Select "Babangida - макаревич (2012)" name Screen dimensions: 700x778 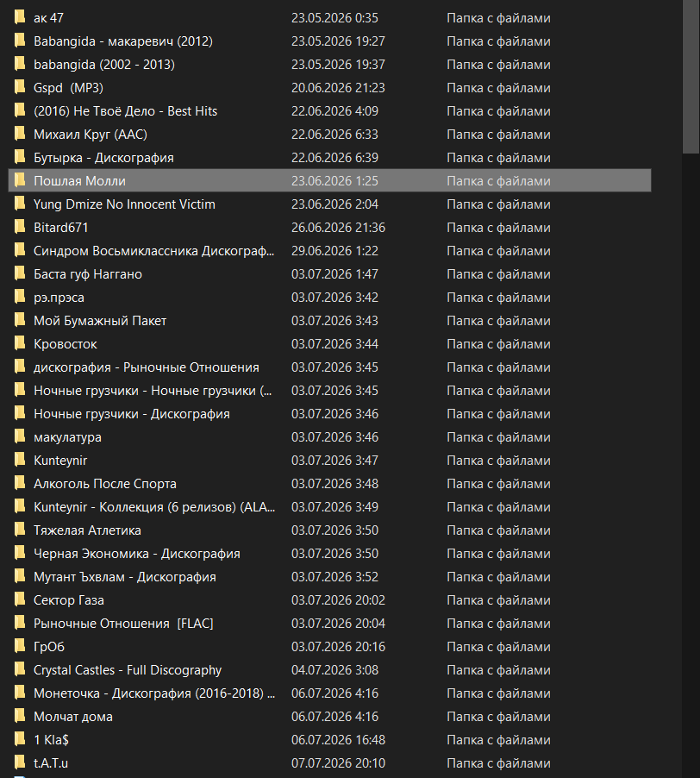pyautogui.click(x=123, y=41)
